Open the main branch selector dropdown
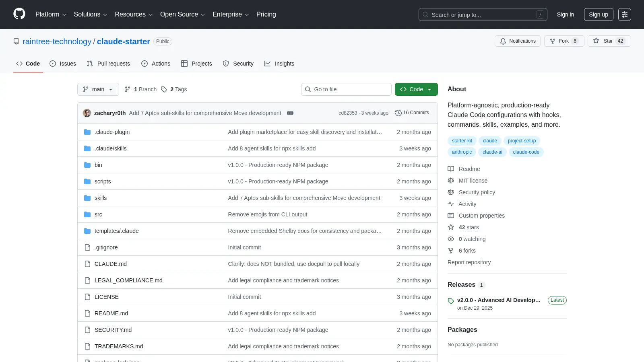Screen dimensions: 644x362 tap(98, 89)
